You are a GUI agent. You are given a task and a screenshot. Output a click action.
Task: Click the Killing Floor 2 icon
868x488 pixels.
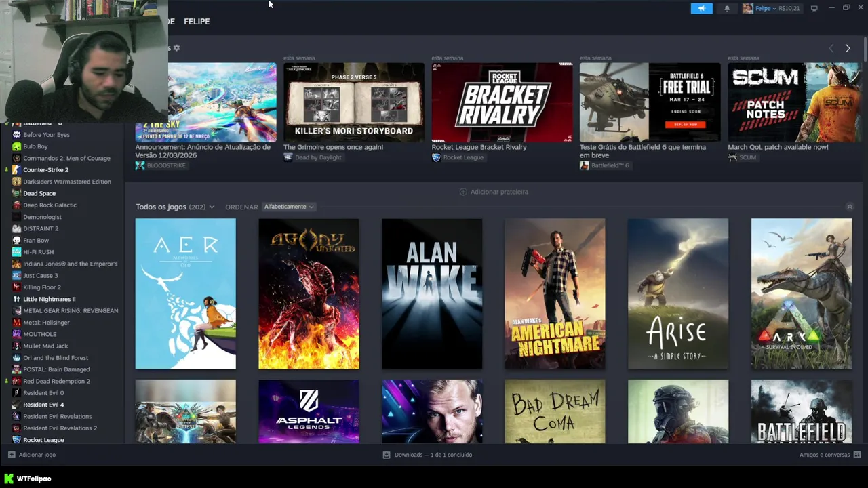tap(17, 287)
